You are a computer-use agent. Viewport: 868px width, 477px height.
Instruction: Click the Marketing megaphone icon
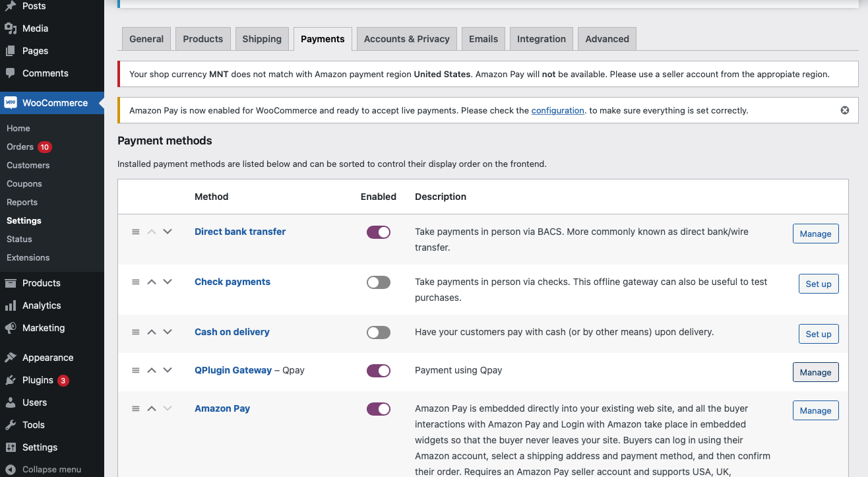11,328
